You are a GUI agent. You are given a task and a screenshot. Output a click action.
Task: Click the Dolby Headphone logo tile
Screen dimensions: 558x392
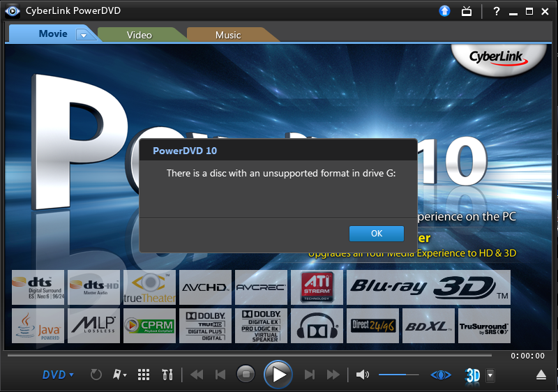click(317, 326)
